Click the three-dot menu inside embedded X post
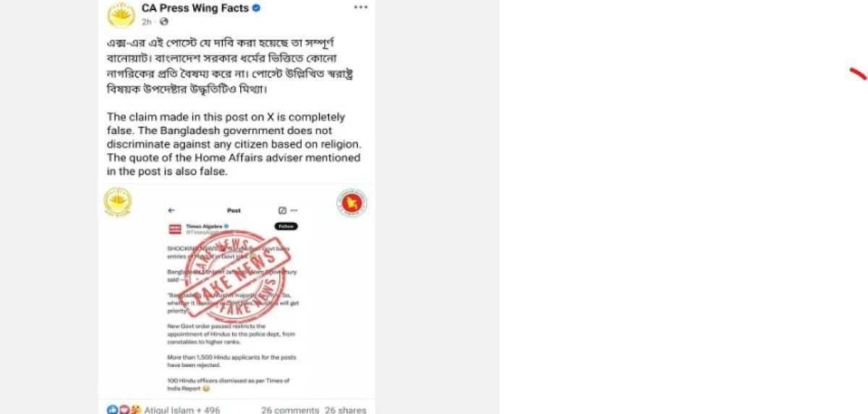Image resolution: width=868 pixels, height=414 pixels. tap(294, 211)
